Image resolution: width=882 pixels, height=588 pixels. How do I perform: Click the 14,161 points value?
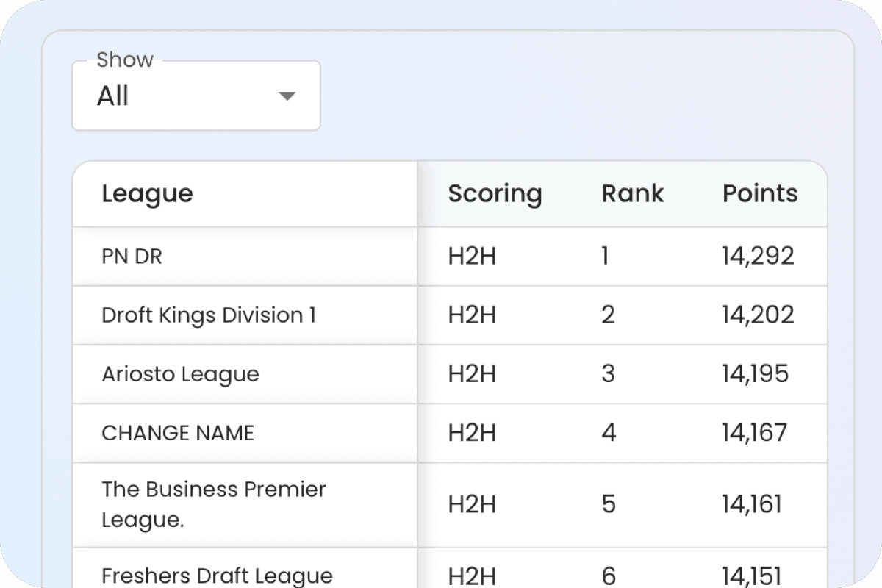pos(758,505)
